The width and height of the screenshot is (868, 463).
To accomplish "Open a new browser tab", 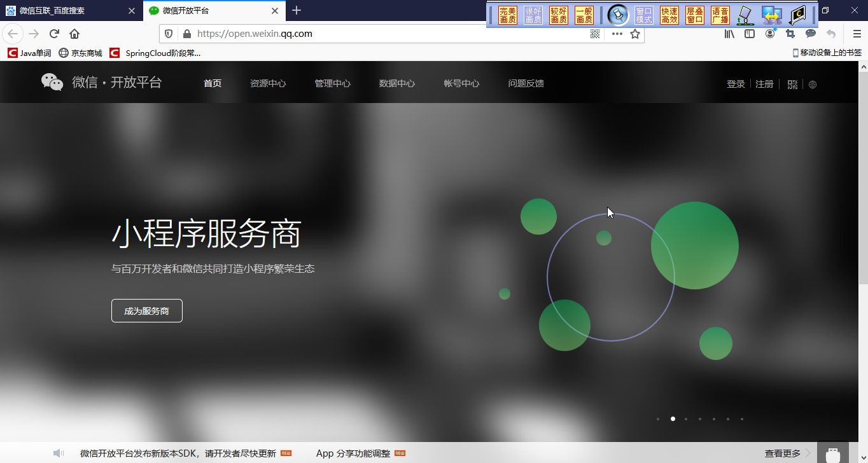I will (x=297, y=10).
